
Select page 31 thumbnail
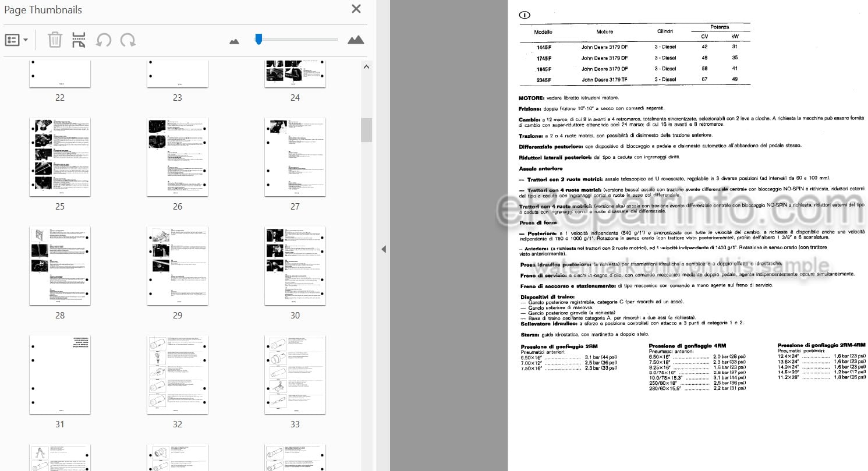tap(60, 374)
